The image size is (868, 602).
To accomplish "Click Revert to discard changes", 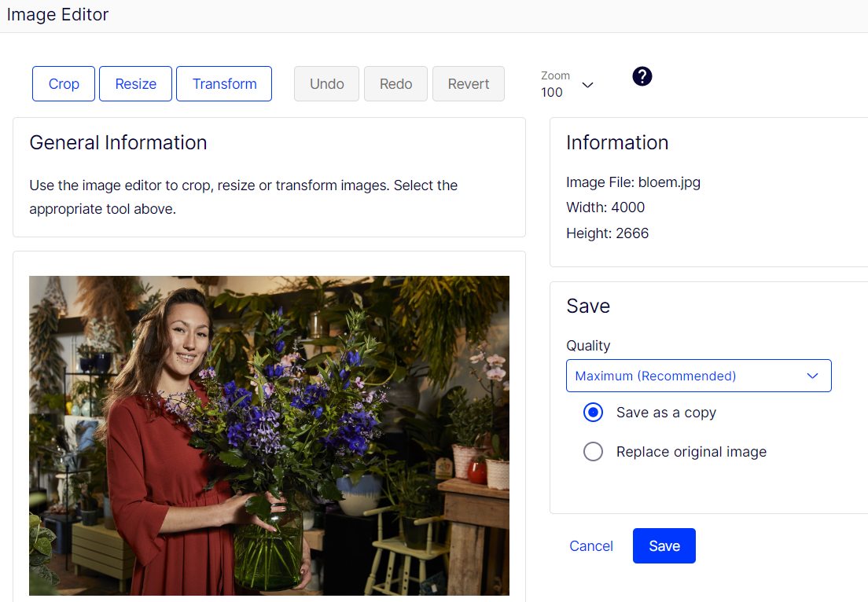I will (x=469, y=84).
